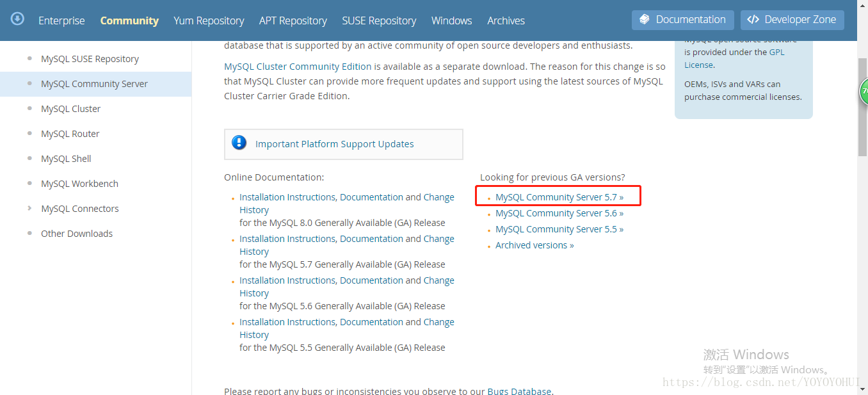Open MySQL Shell in sidebar

pos(66,159)
